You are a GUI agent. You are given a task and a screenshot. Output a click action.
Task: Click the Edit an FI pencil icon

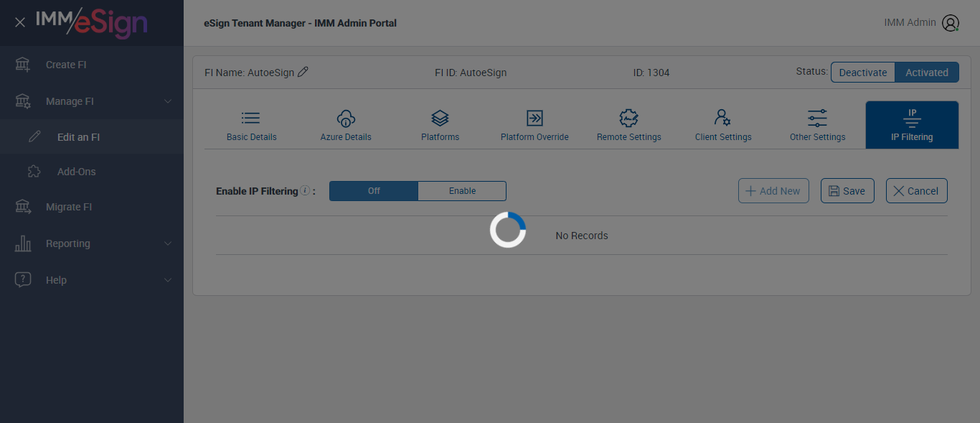(x=34, y=136)
